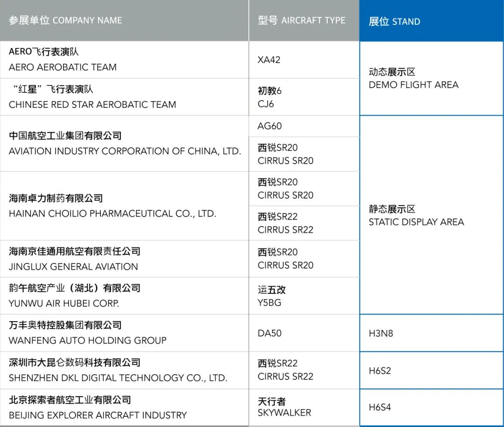504x427 pixels.
Task: Select the H6S4 stand cell
Action: pos(432,407)
